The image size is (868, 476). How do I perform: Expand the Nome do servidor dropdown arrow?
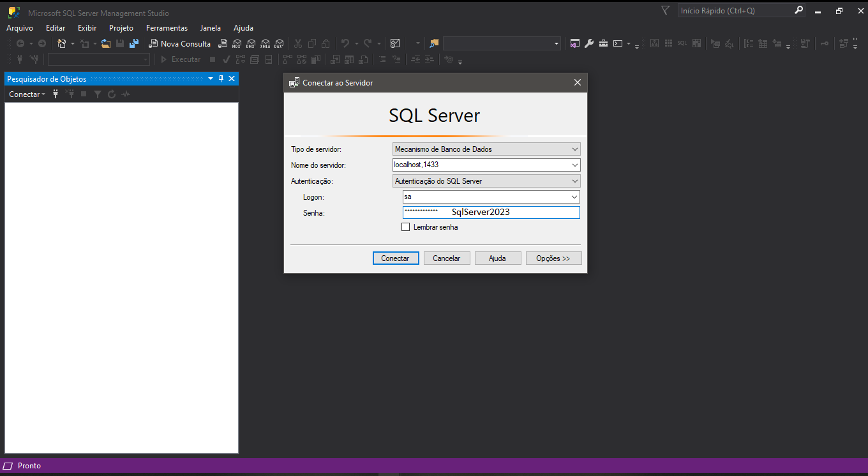[574, 165]
